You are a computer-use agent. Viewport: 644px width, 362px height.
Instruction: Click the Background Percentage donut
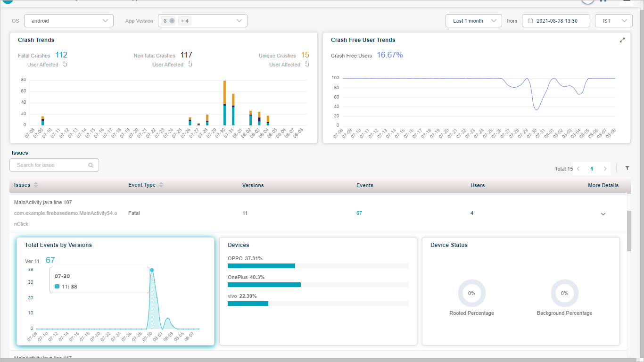click(564, 293)
